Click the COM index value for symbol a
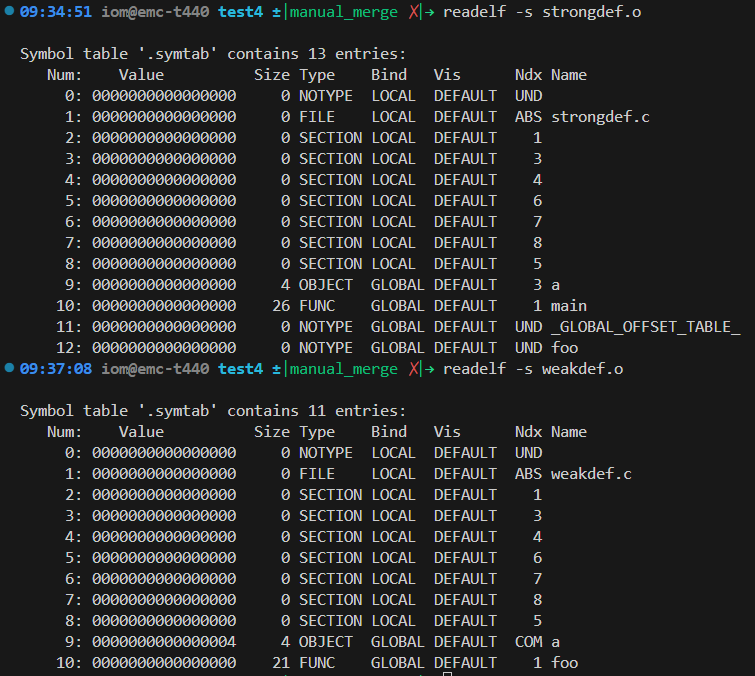 click(x=528, y=642)
